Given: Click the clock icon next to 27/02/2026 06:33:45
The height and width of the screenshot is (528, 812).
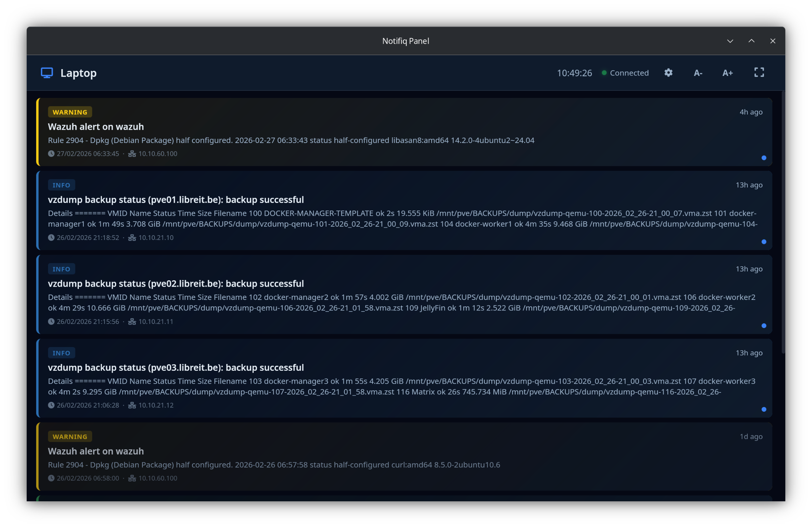Looking at the screenshot, I should click(51, 154).
